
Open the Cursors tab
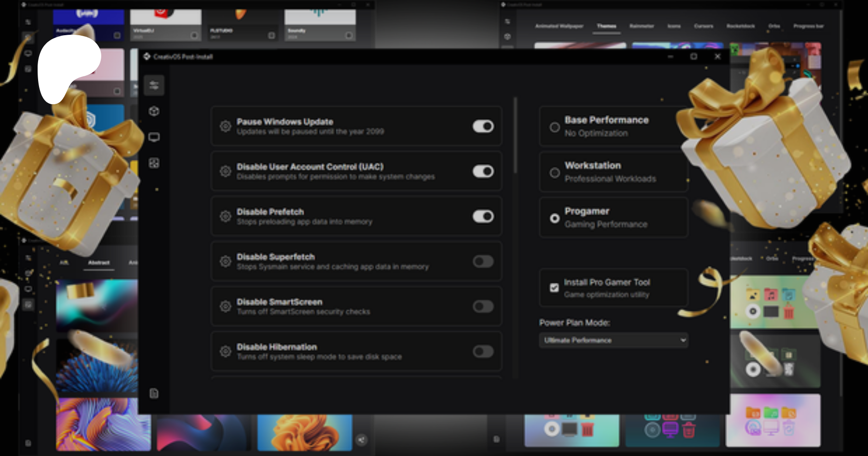703,26
